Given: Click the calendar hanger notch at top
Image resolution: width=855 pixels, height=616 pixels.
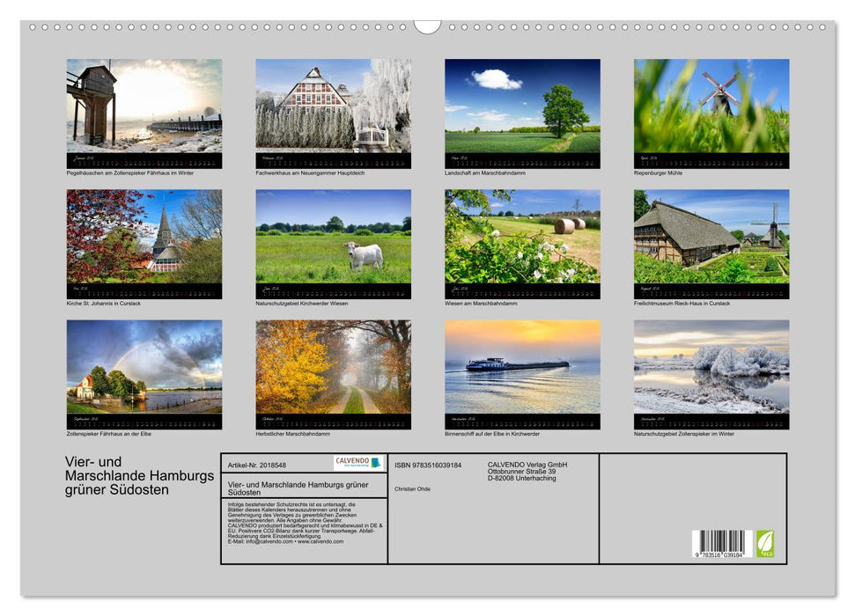Looking at the screenshot, I should [427, 26].
